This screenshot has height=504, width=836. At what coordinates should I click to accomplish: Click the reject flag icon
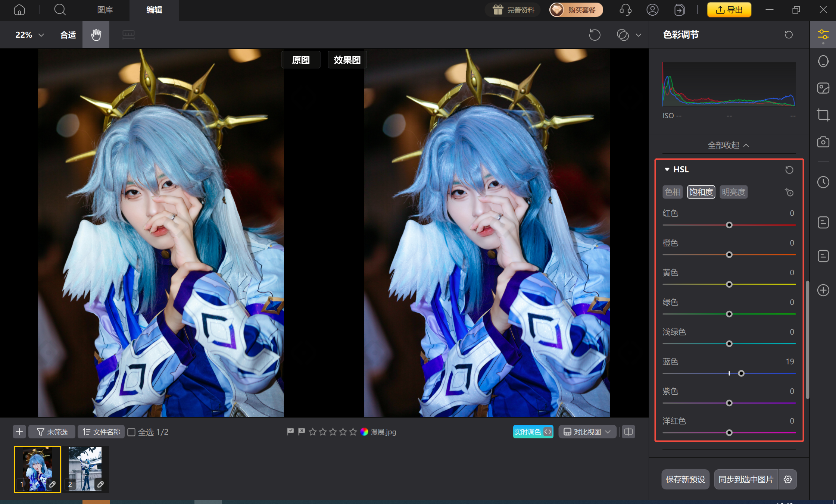pos(301,432)
